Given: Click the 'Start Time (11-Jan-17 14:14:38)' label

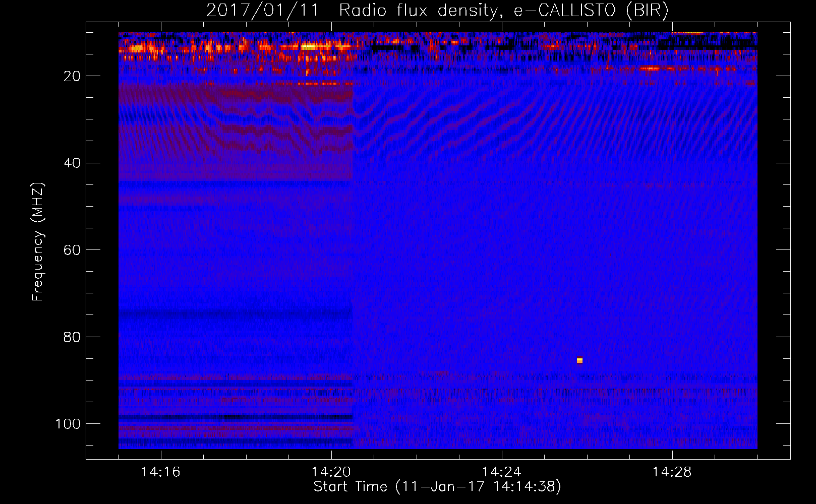Looking at the screenshot, I should (437, 487).
